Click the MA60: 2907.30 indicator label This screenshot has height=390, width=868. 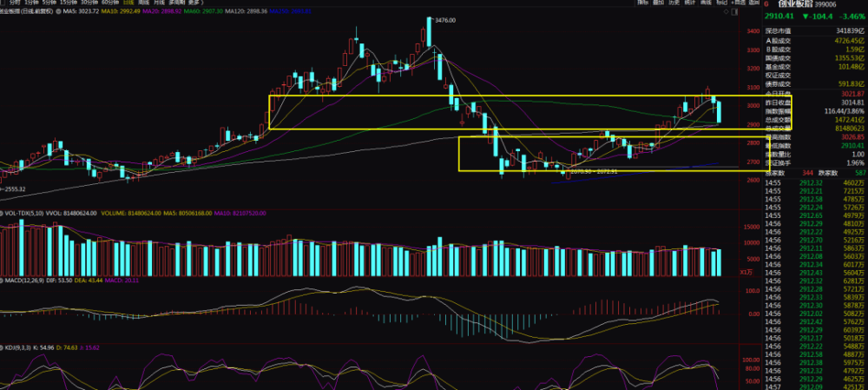tap(203, 11)
